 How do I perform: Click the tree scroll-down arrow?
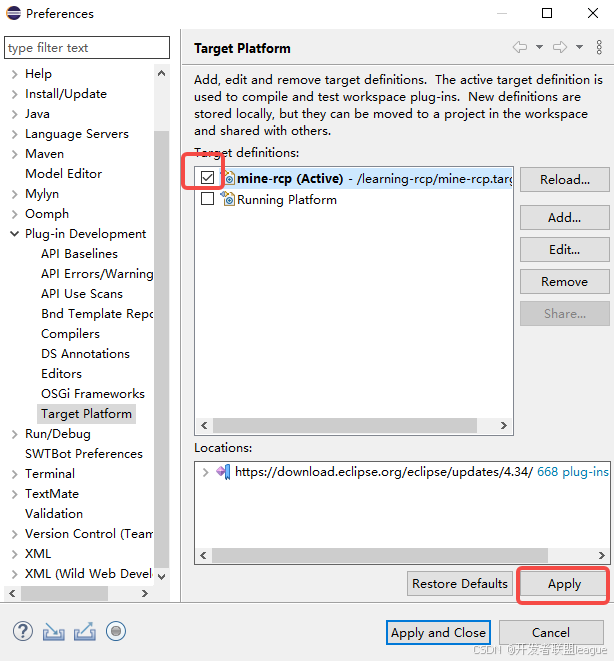(161, 576)
